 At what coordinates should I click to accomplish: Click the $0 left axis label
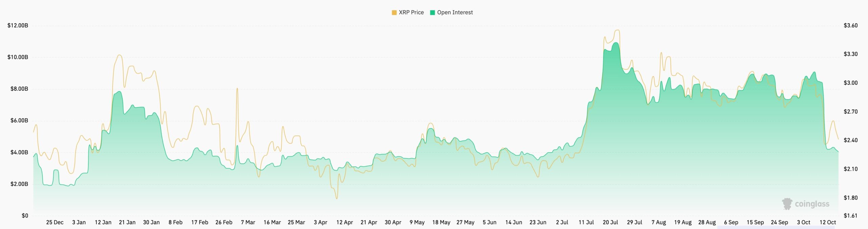click(x=25, y=216)
